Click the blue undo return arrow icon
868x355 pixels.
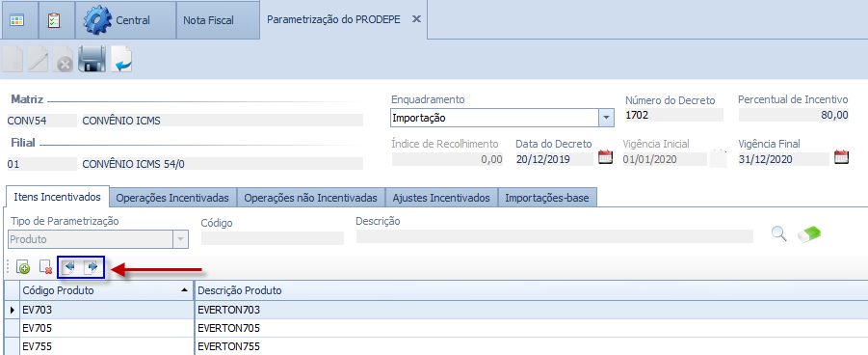tap(121, 59)
